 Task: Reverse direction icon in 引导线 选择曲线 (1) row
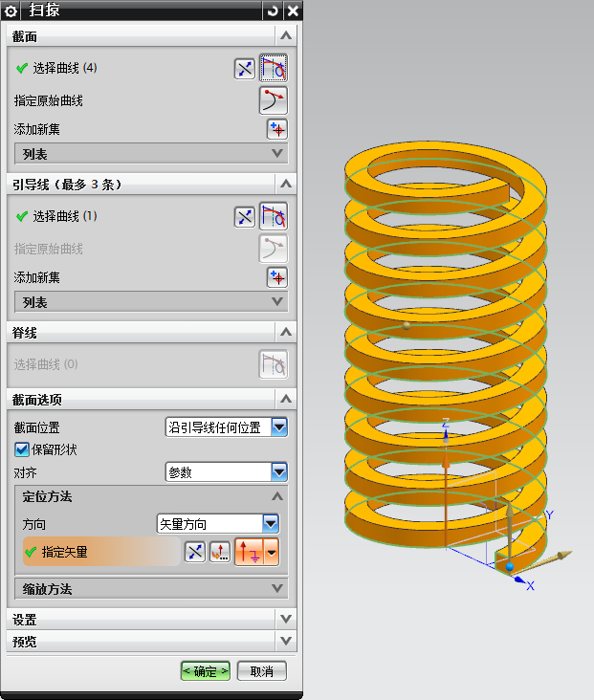click(x=245, y=217)
